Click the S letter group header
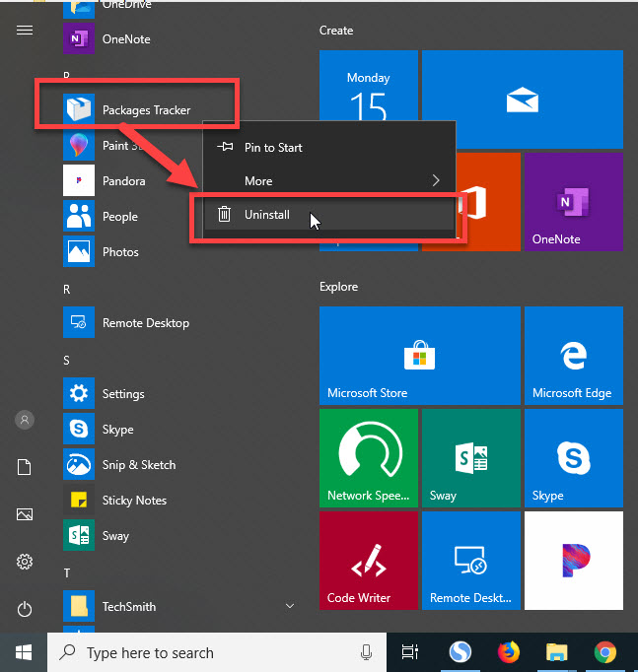Screen dimensions: 638x672 tap(66, 361)
